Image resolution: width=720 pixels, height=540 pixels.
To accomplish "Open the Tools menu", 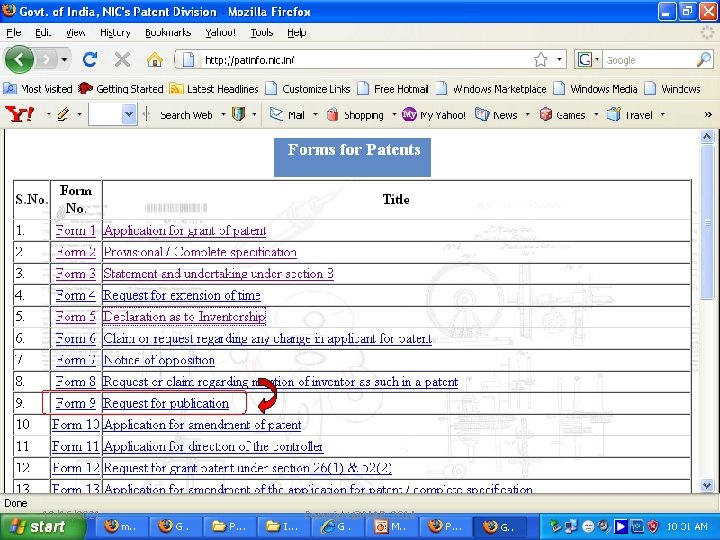I will click(262, 33).
